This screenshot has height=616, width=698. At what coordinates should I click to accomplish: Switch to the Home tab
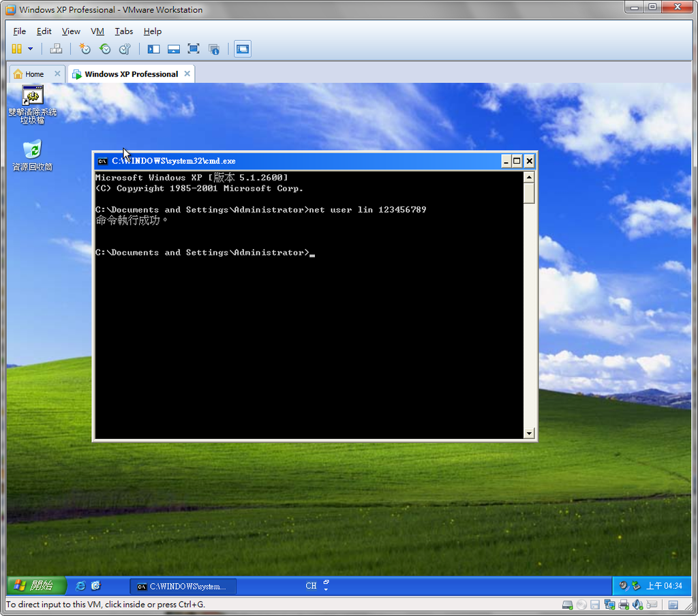pyautogui.click(x=34, y=74)
